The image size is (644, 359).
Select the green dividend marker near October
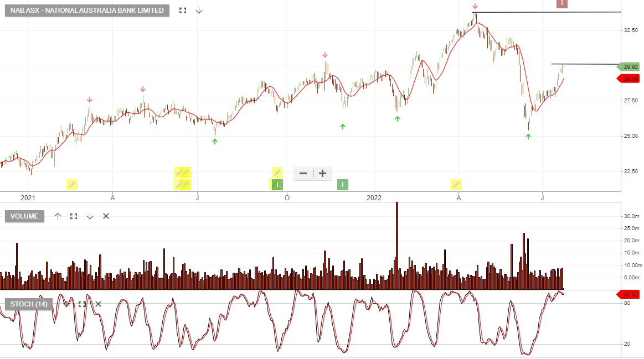pos(276,185)
